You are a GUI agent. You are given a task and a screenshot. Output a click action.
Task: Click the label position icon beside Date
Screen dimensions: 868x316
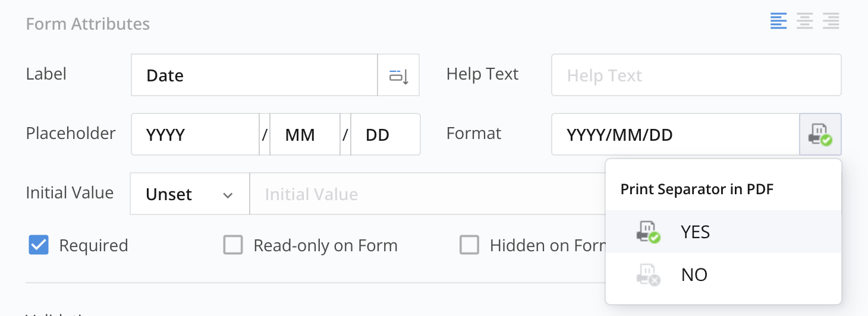[x=398, y=75]
